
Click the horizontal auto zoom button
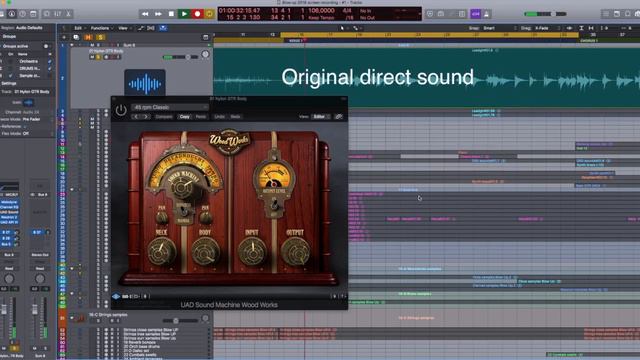point(591,28)
